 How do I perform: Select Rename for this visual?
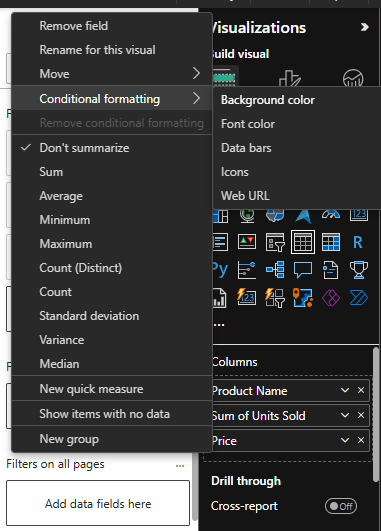tap(112, 50)
